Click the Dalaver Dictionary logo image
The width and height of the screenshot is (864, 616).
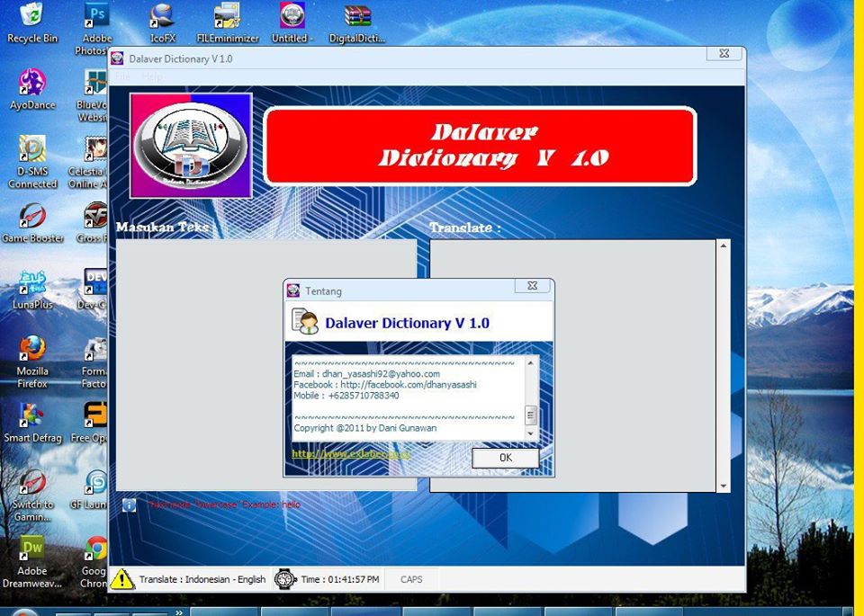click(x=191, y=145)
